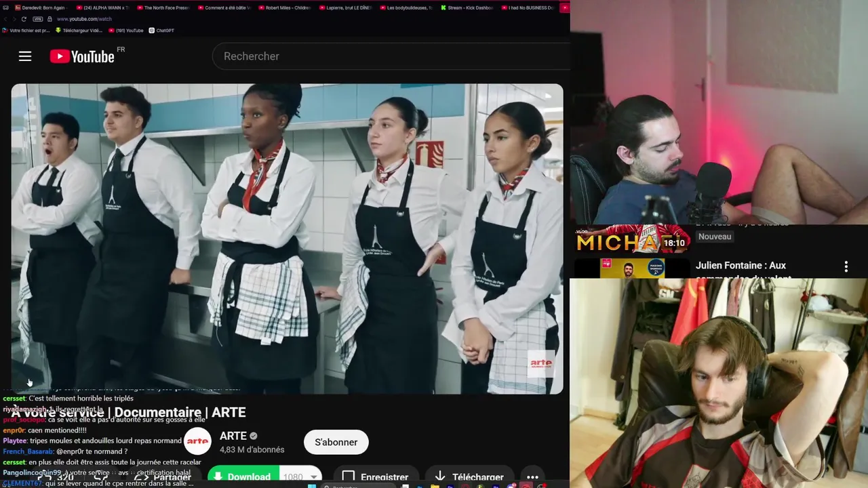Image resolution: width=868 pixels, height=488 pixels.
Task: Switch to Lapierre, brut LE DÎNER tab
Action: pyautogui.click(x=347, y=7)
